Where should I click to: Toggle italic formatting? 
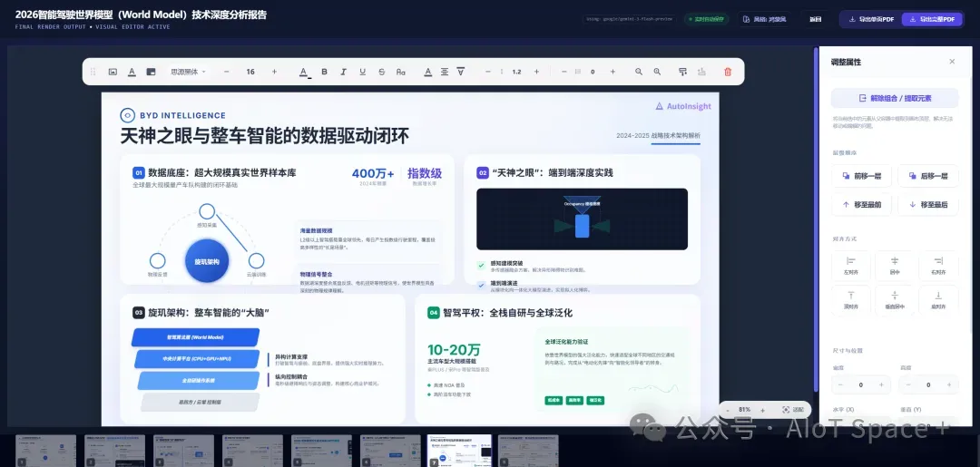343,72
